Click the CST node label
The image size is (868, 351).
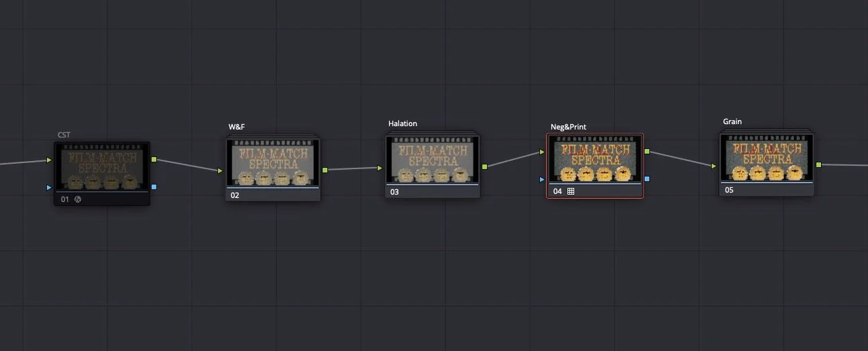click(64, 135)
